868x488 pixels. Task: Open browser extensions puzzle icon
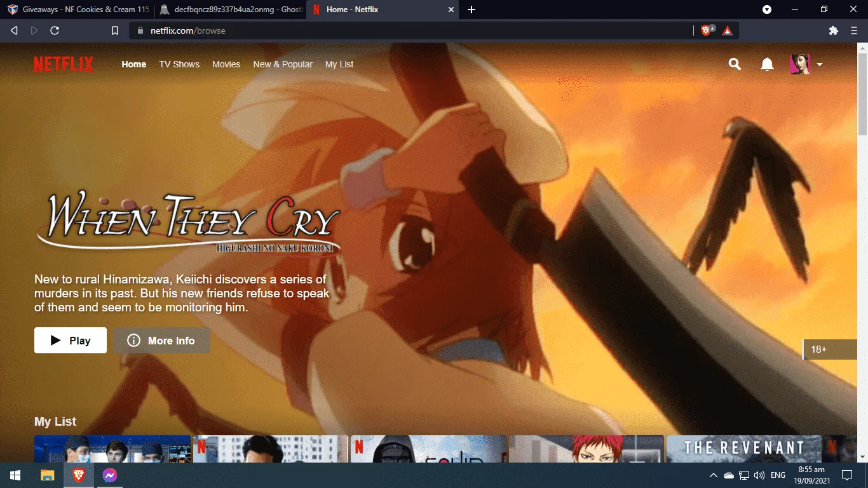coord(834,30)
